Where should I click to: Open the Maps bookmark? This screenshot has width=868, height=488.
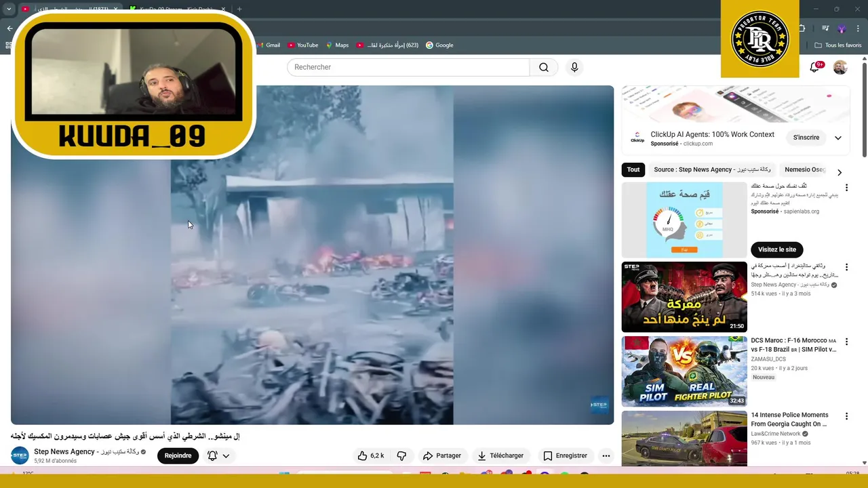tap(337, 45)
